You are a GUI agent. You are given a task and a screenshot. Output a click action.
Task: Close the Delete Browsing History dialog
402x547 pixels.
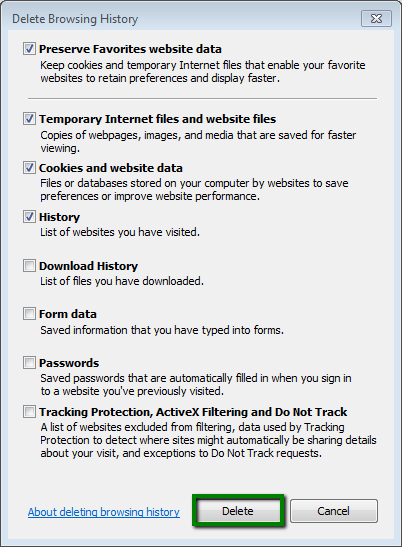[x=376, y=18]
